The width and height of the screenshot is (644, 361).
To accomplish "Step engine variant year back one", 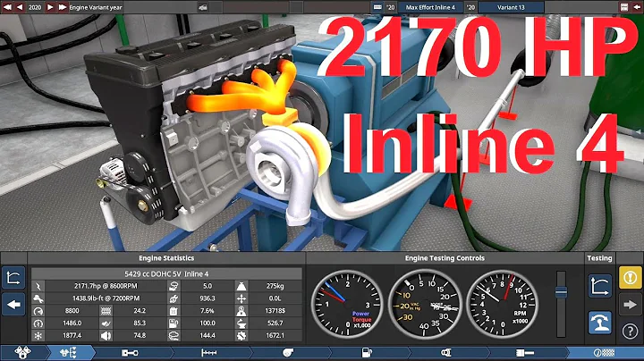I will 20,7.
